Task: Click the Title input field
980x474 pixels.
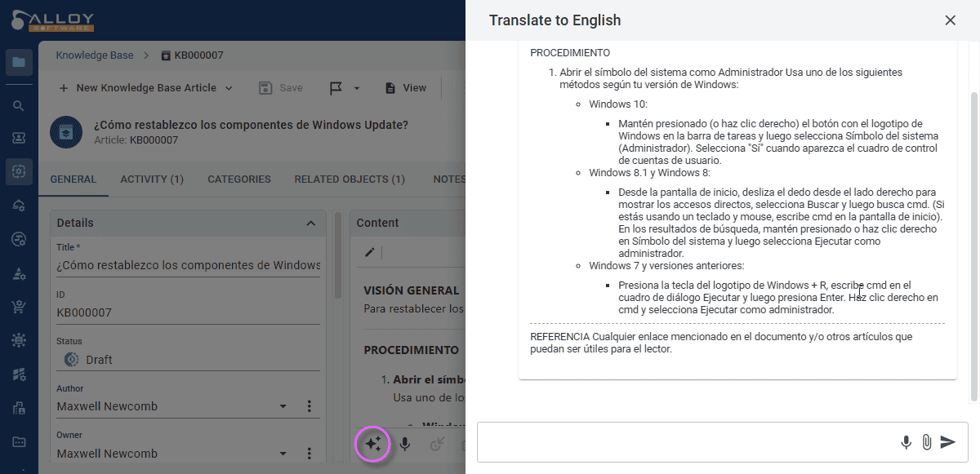Action: (x=189, y=265)
